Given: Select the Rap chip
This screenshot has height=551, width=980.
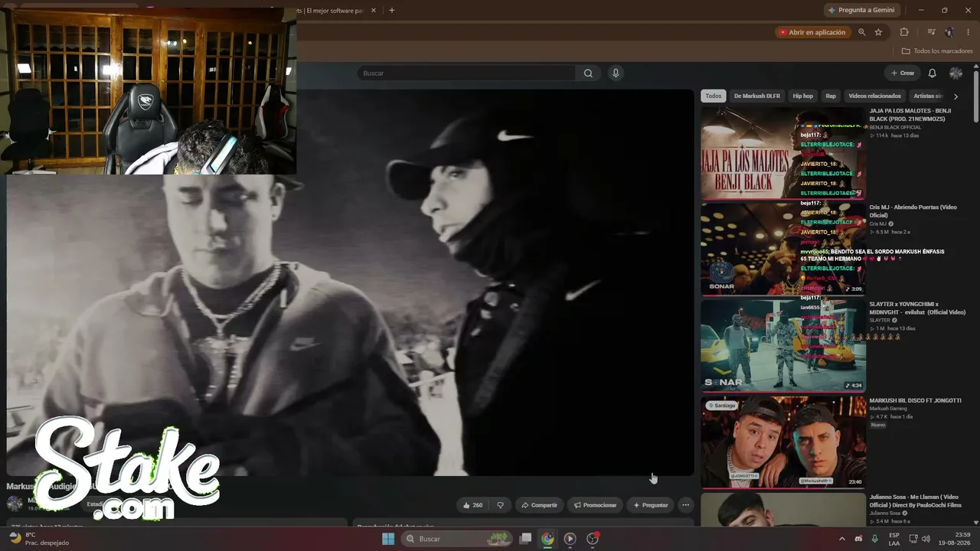Looking at the screenshot, I should [831, 96].
